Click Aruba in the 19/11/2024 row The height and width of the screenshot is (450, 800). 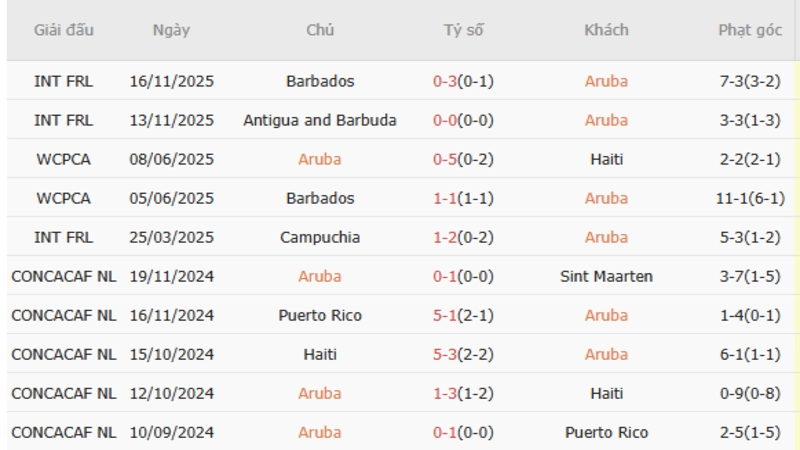click(320, 276)
